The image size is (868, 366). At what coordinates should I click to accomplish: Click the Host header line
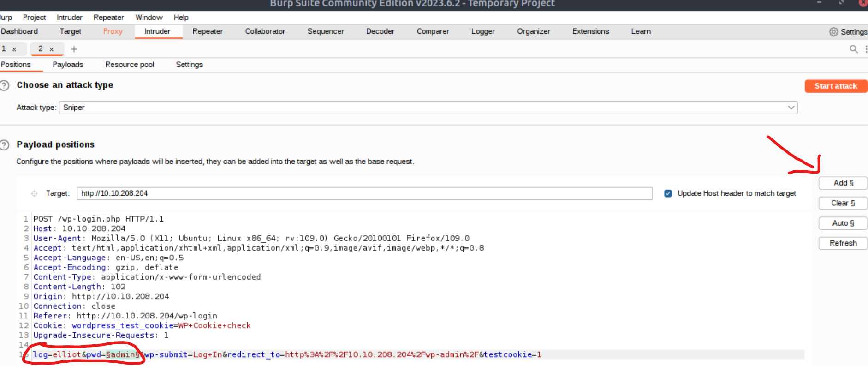[x=79, y=228]
